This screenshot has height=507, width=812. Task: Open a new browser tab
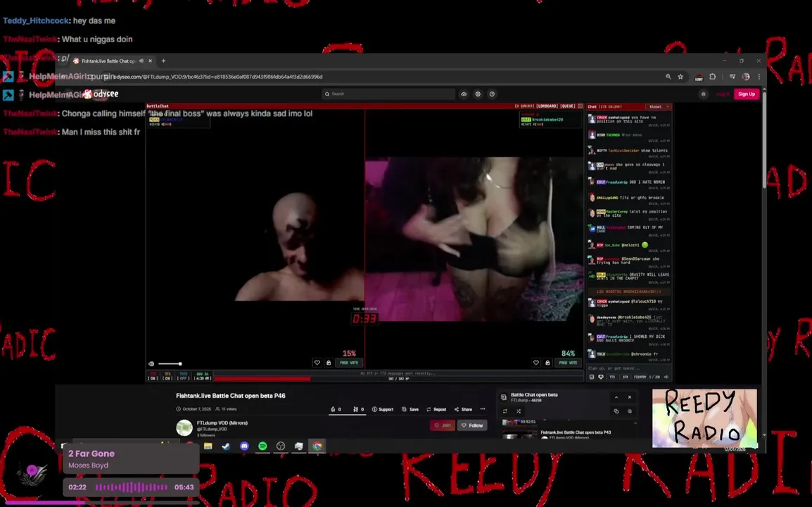pyautogui.click(x=164, y=61)
